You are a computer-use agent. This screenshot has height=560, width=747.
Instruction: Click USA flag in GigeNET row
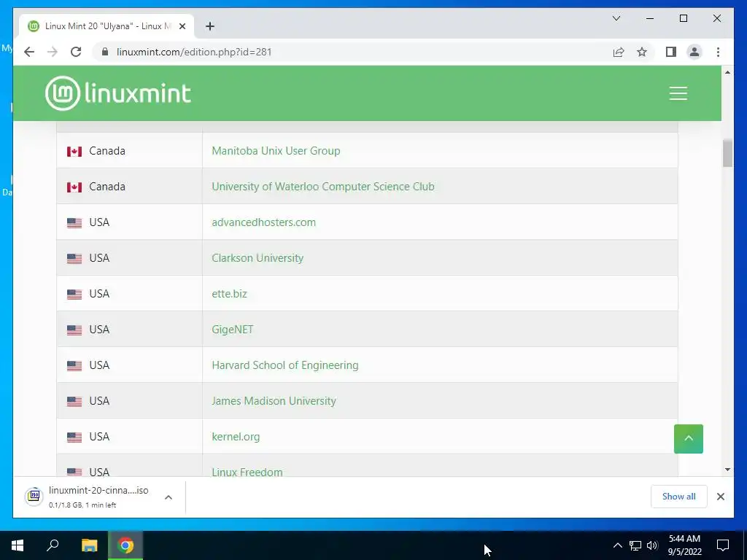74,330
